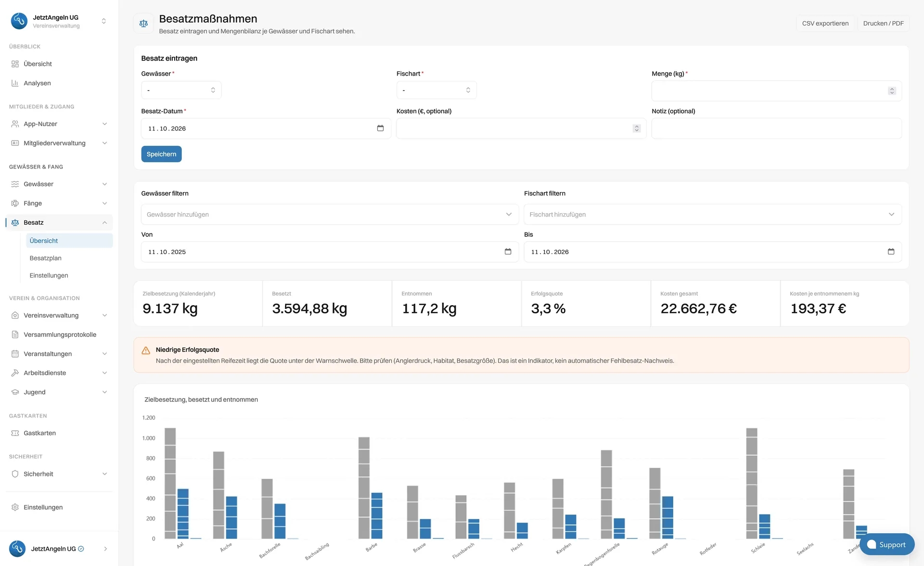Open the Gewässer select dropdown

point(181,90)
